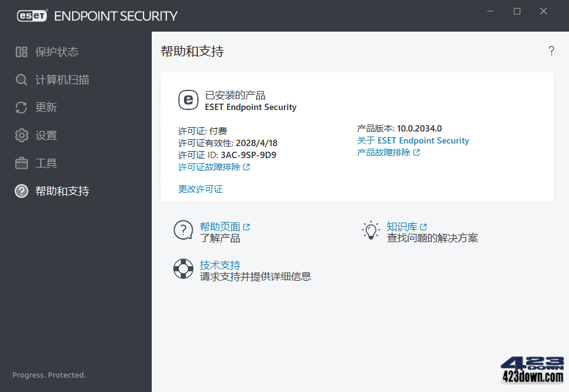Image resolution: width=569 pixels, height=392 pixels.
Task: Click the 更改许可证 link
Action: point(200,188)
